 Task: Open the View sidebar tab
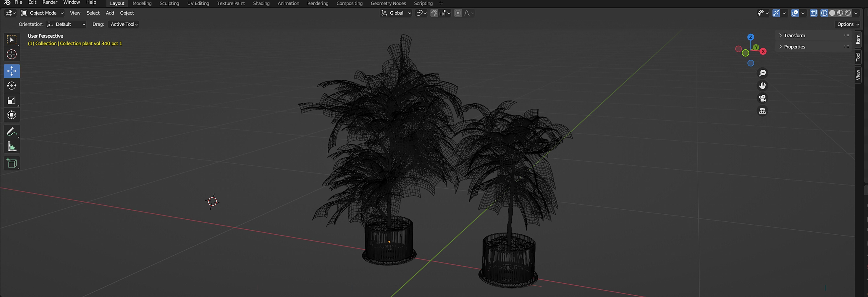pos(858,75)
